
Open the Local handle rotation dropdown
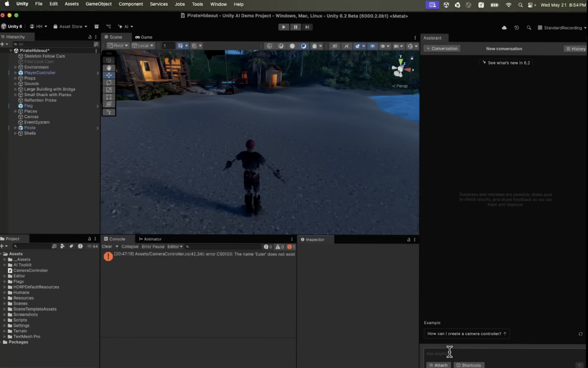[x=143, y=45]
